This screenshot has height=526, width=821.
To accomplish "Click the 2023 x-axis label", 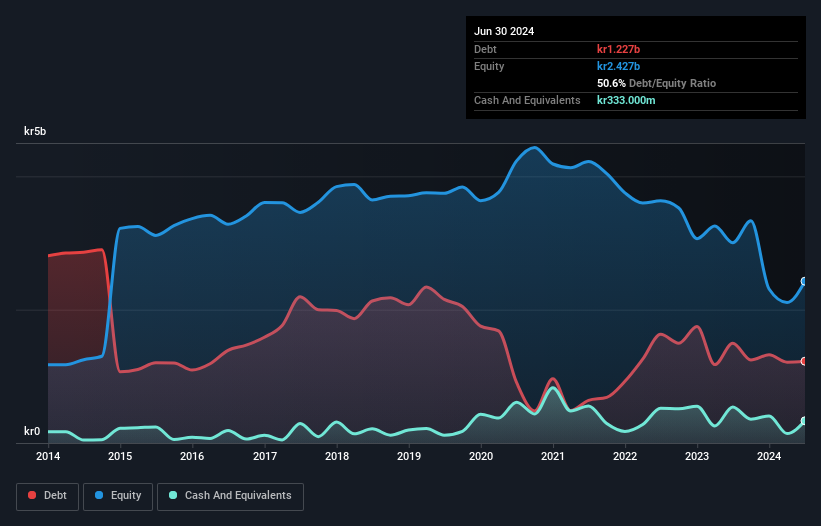I will 696,456.
